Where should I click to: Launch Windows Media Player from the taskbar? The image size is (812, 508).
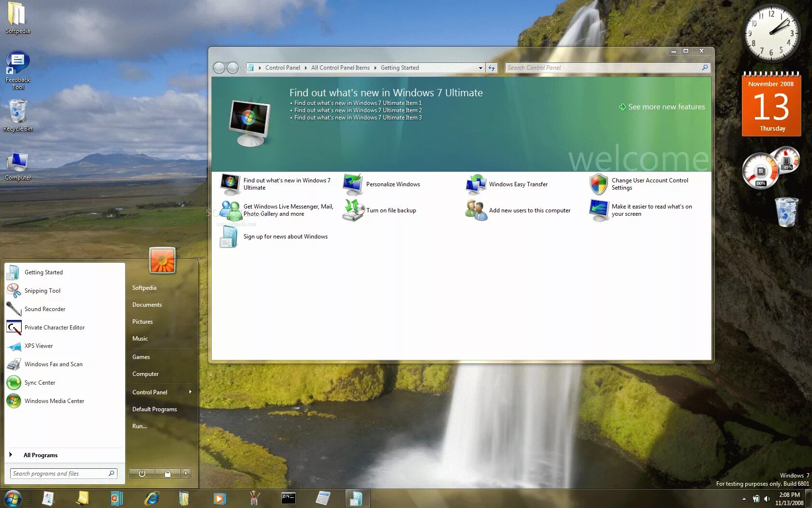pos(219,498)
